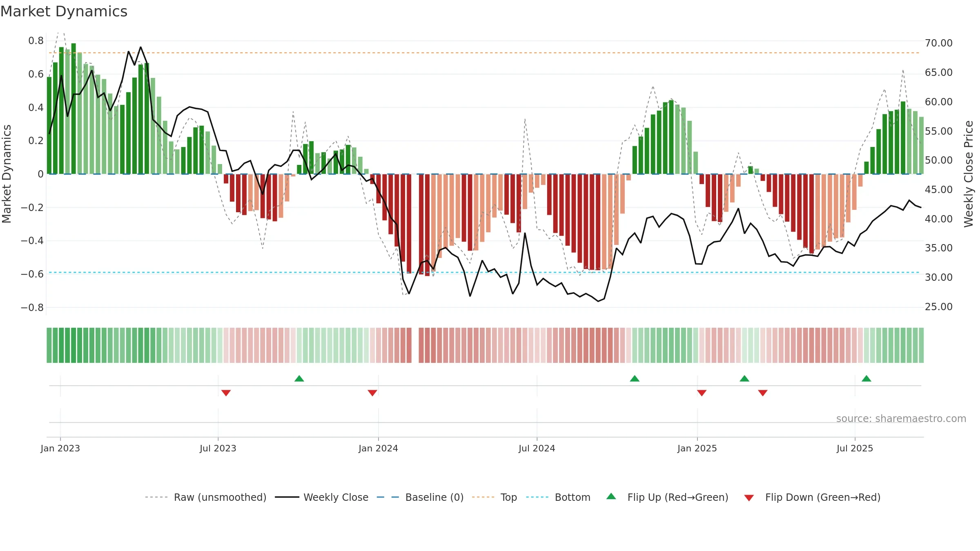Click flip-up marker just after Jul 2025
Screen dimensions: 980x551
(866, 378)
